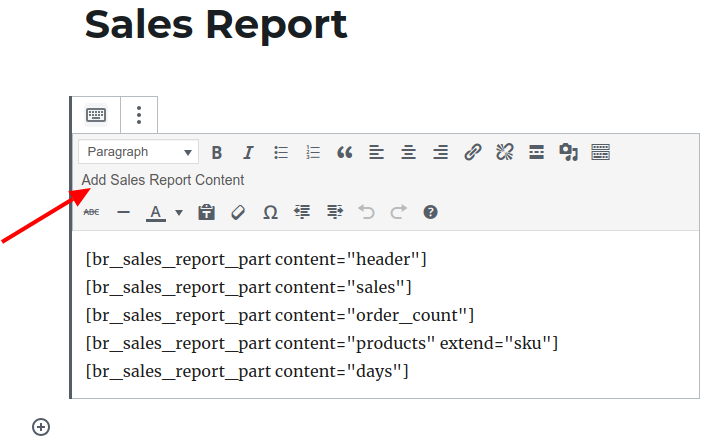
Task: Toggle strikethrough formatting
Action: (91, 212)
